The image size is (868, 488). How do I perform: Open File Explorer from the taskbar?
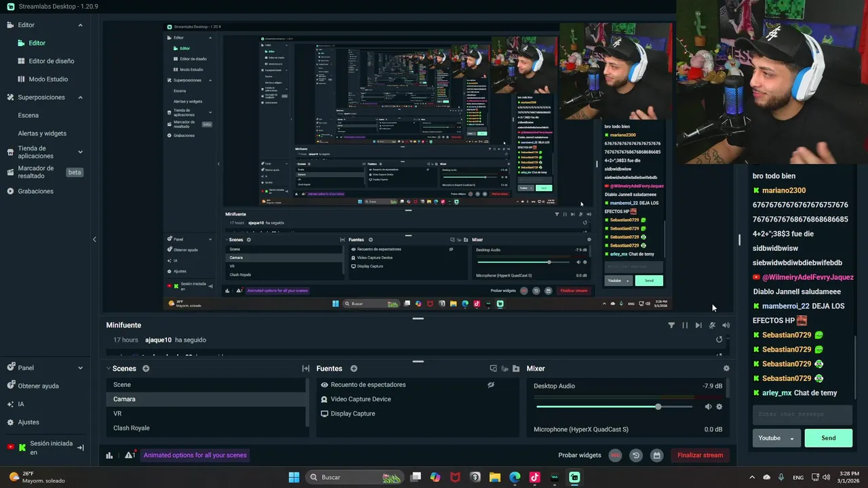click(x=495, y=477)
